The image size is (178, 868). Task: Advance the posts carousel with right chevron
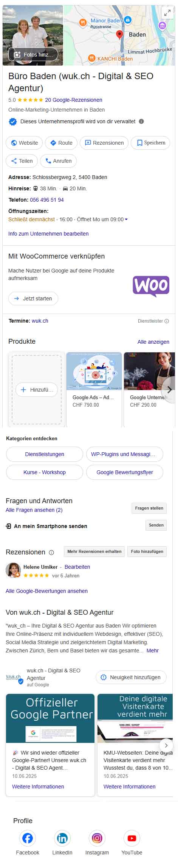[166, 745]
